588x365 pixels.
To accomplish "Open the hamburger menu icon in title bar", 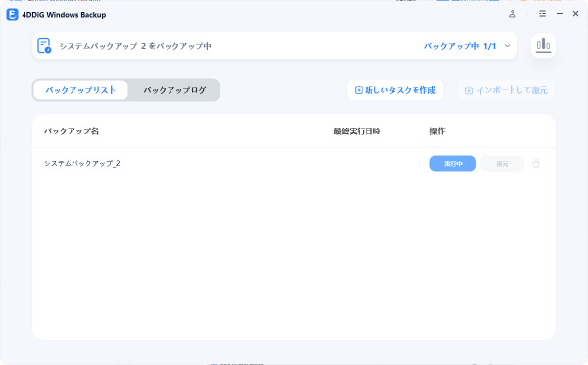I will 542,14.
